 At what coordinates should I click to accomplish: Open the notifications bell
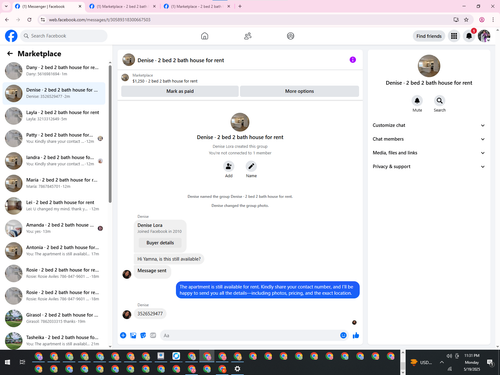[x=469, y=36]
